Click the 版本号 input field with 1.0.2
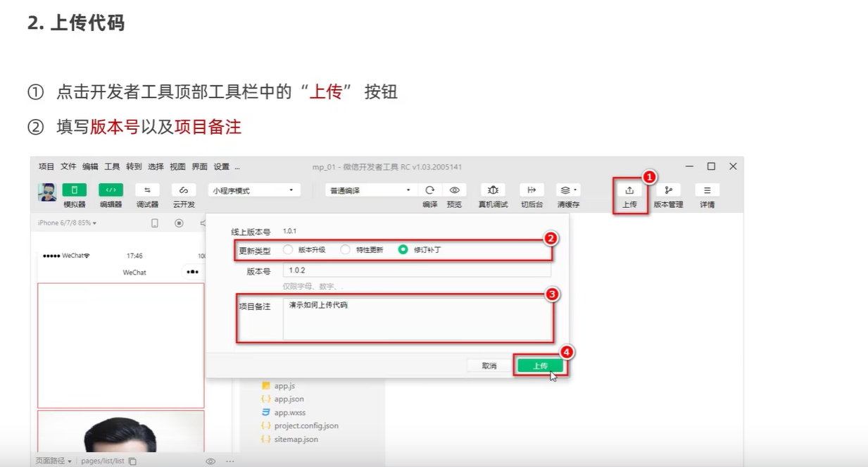868x467 pixels. (x=417, y=270)
